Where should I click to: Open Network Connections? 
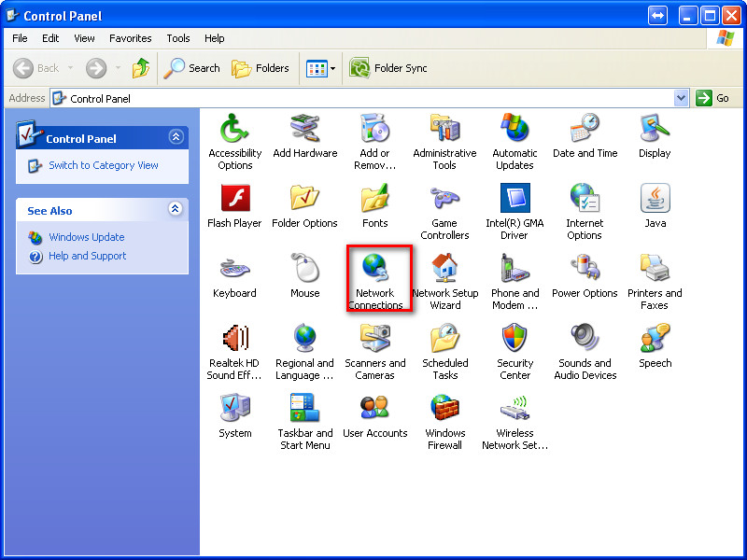pos(375,282)
